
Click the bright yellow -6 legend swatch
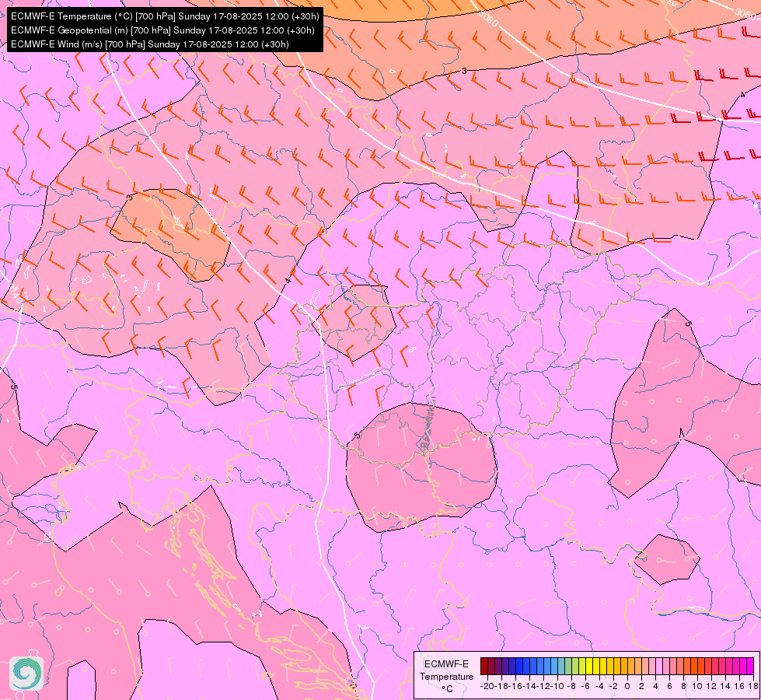click(589, 666)
